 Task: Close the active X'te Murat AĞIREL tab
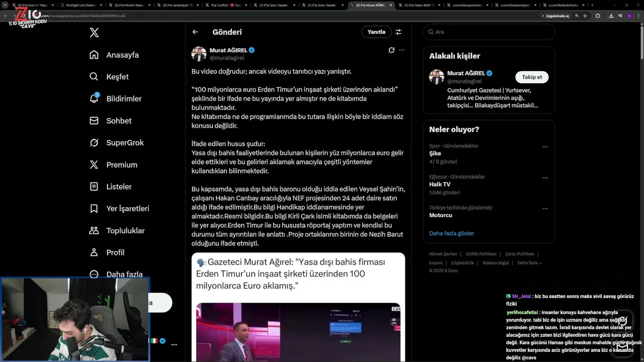(390, 5)
